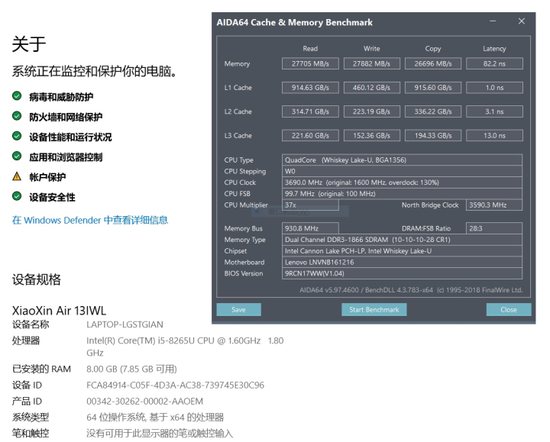Screen dimensions: 550x442
Task: Click the Latency column header
Action: click(495, 49)
